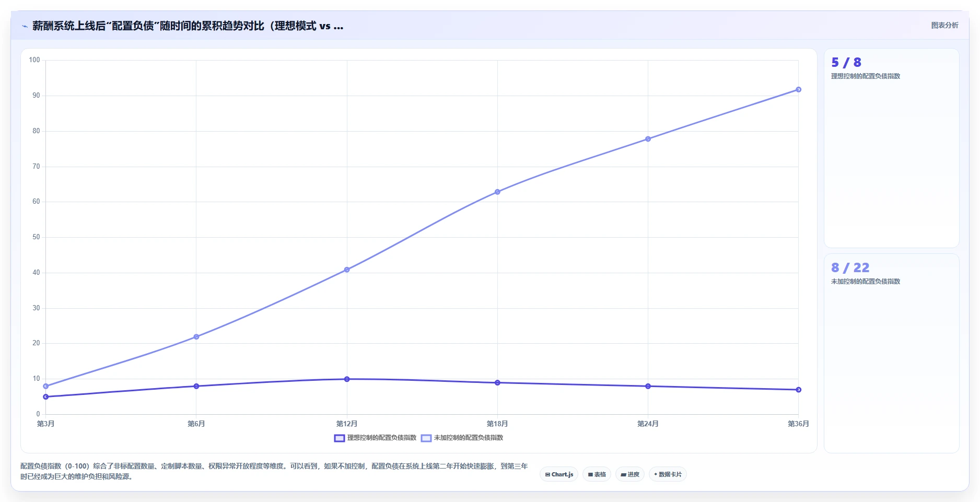Screen dimensions: 980x502
Task: Click the 90 y-axis label
Action: click(x=36, y=96)
